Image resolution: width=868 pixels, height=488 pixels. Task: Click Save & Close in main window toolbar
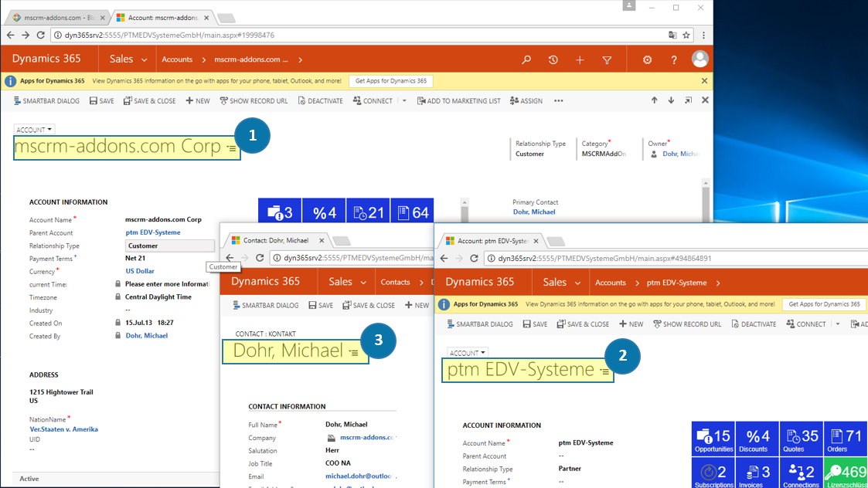149,100
